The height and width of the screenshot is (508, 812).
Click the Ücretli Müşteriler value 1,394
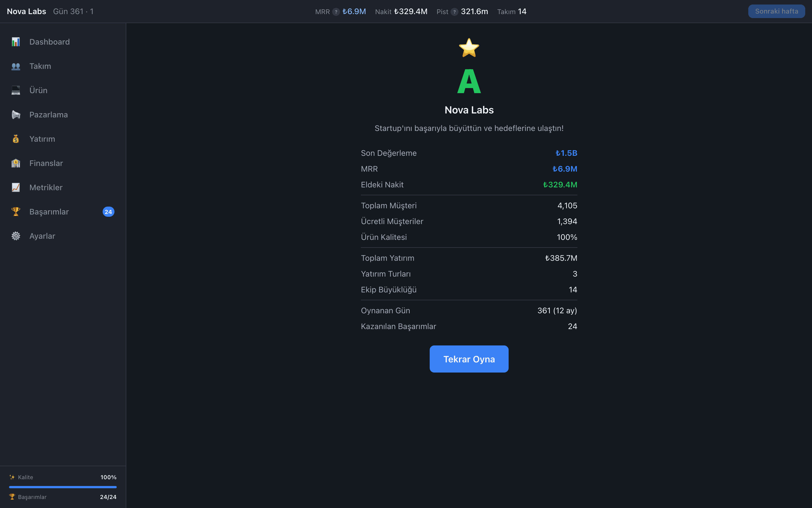[567, 222]
